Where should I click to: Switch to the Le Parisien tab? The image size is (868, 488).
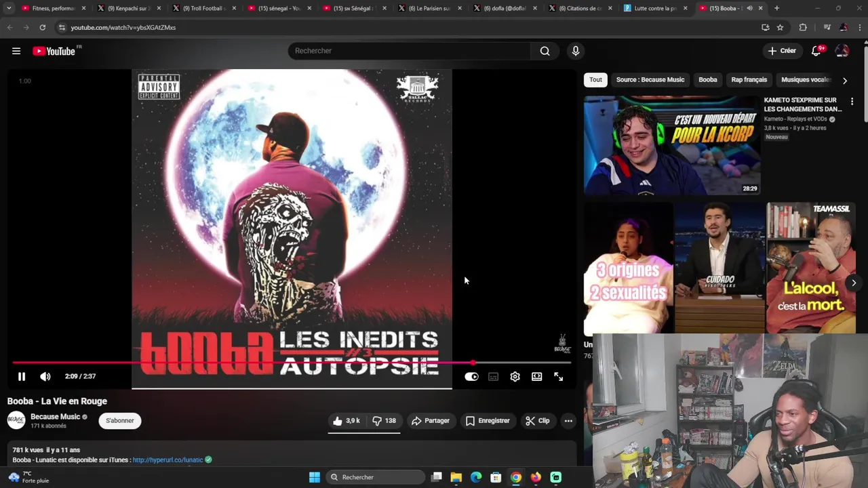pyautogui.click(x=431, y=9)
